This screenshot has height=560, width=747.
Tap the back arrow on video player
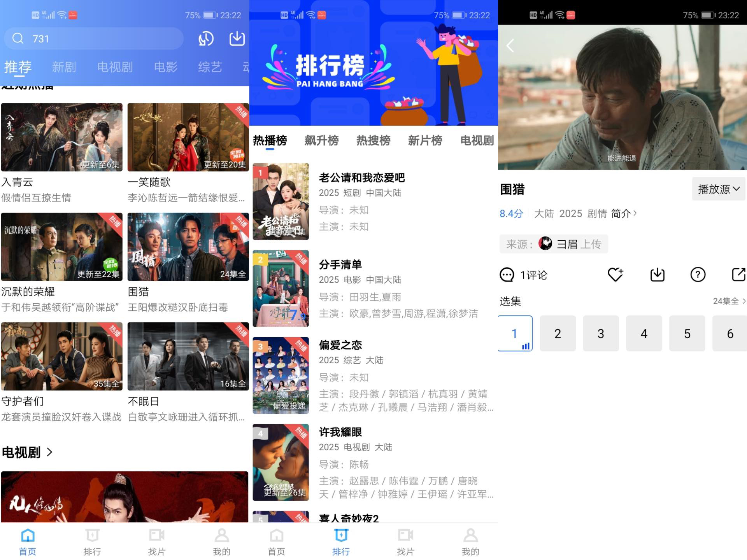click(510, 46)
